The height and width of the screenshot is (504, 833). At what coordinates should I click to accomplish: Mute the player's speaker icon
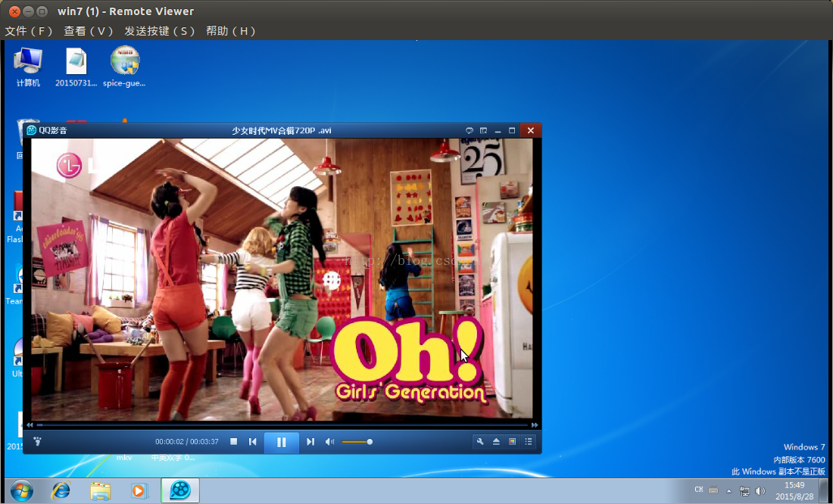(x=330, y=441)
